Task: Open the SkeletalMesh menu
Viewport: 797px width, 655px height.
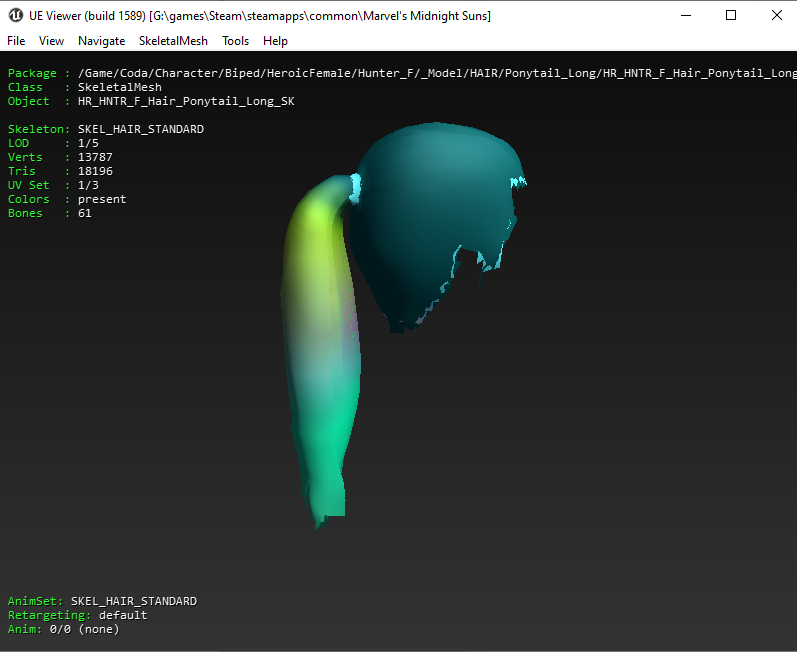Action: pyautogui.click(x=173, y=41)
